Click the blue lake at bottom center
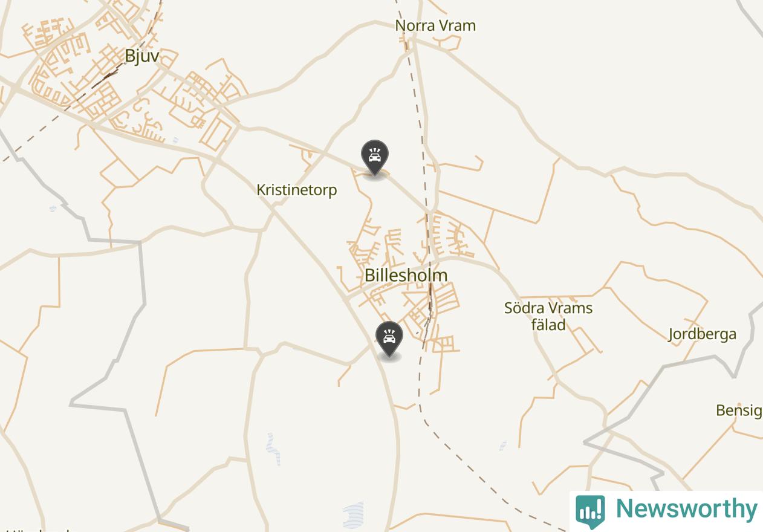 coord(354,514)
